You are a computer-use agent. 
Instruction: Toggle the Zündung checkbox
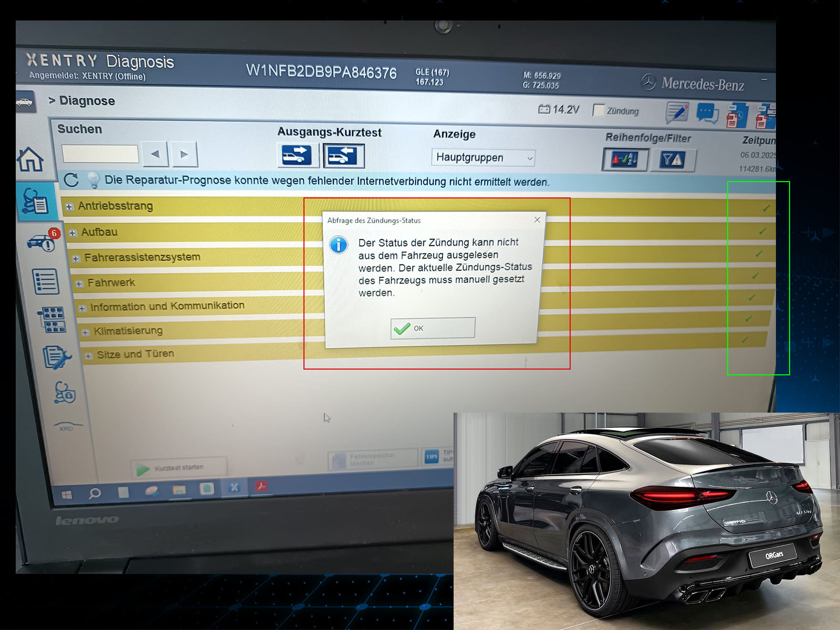(x=598, y=110)
